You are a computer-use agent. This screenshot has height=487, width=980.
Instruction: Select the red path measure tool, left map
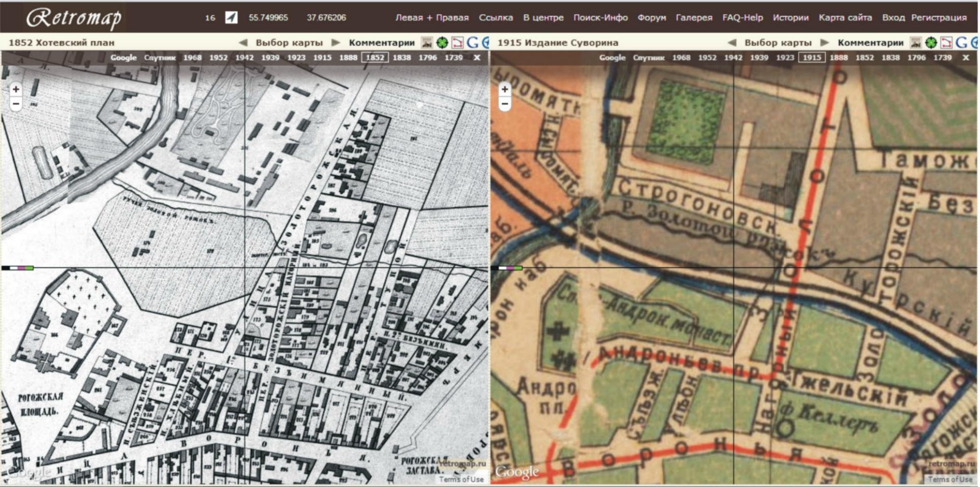pos(457,43)
